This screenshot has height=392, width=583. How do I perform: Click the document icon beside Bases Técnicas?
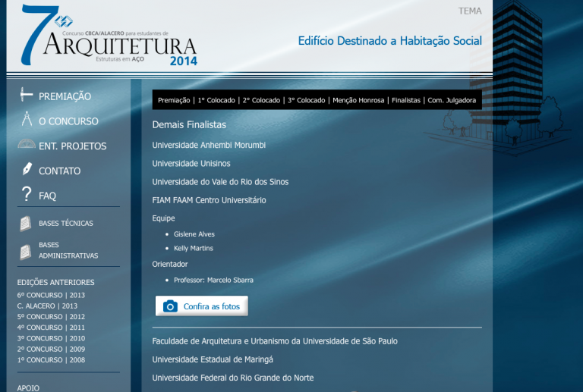25,224
